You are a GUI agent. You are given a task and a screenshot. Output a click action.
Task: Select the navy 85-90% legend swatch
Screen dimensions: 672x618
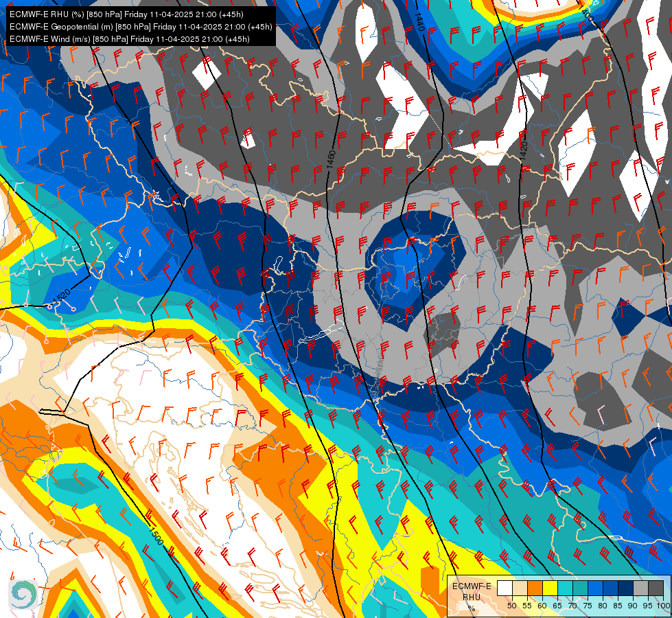click(x=626, y=588)
